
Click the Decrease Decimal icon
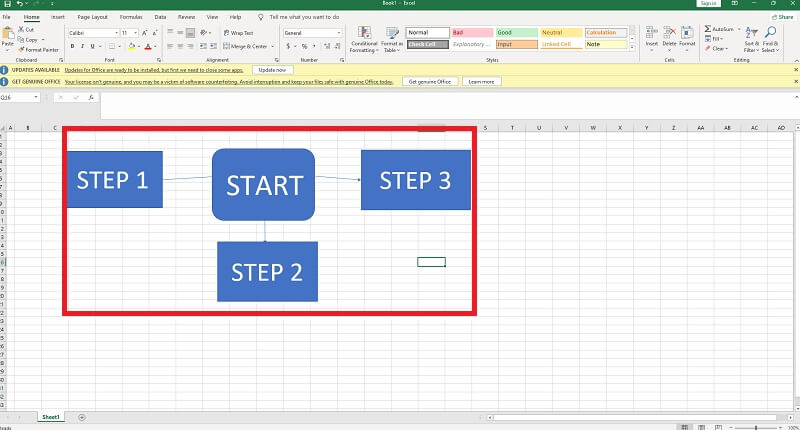337,46
